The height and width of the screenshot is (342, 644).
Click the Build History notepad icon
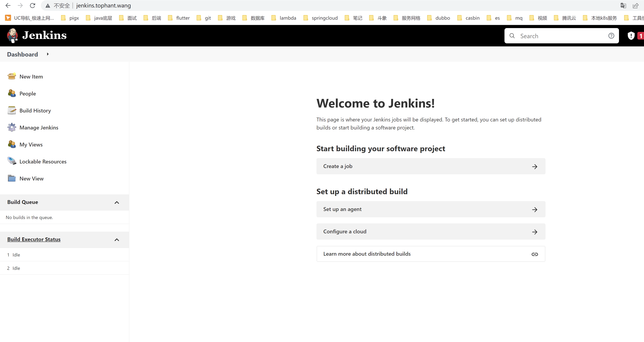[11, 110]
